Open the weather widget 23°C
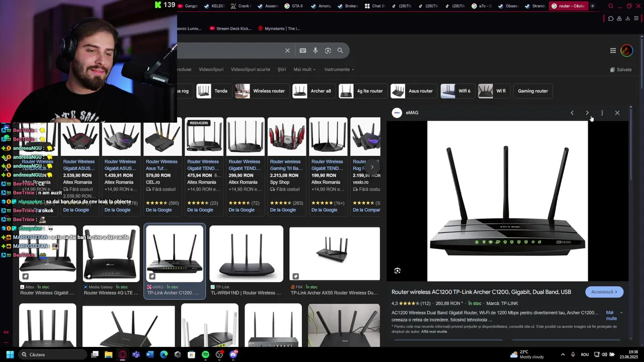The height and width of the screenshot is (362, 644). coord(527,354)
